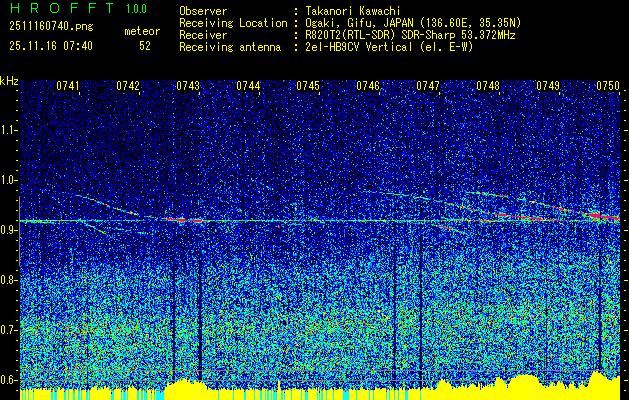Click Ogaki, Gifu, JAPAN location text
Image resolution: width=629 pixels, height=400 pixels.
(413, 23)
